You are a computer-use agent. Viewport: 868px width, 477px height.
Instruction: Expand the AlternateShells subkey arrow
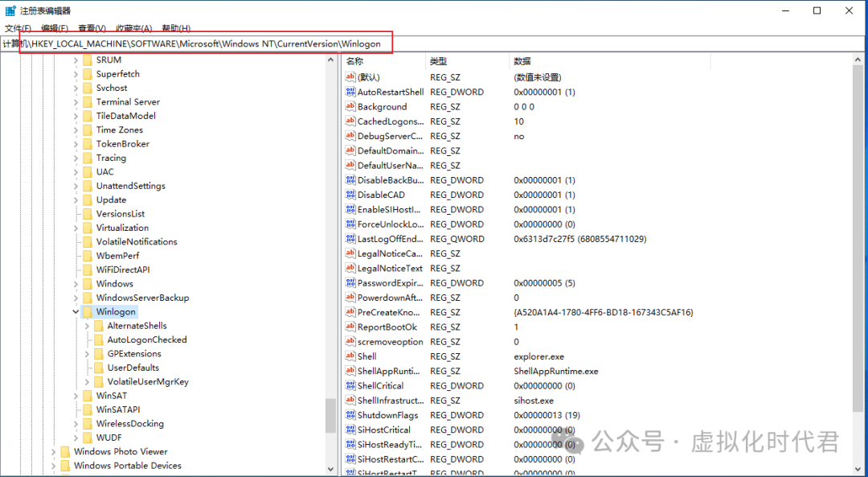87,326
